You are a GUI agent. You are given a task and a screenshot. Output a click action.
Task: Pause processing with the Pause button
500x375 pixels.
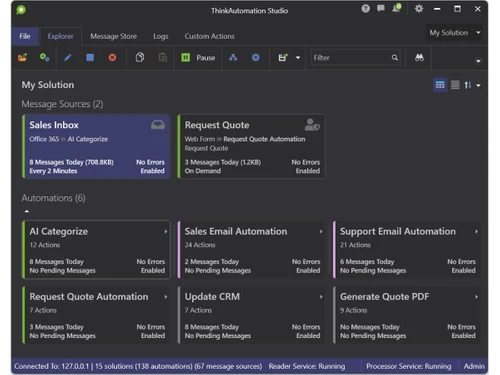point(198,58)
